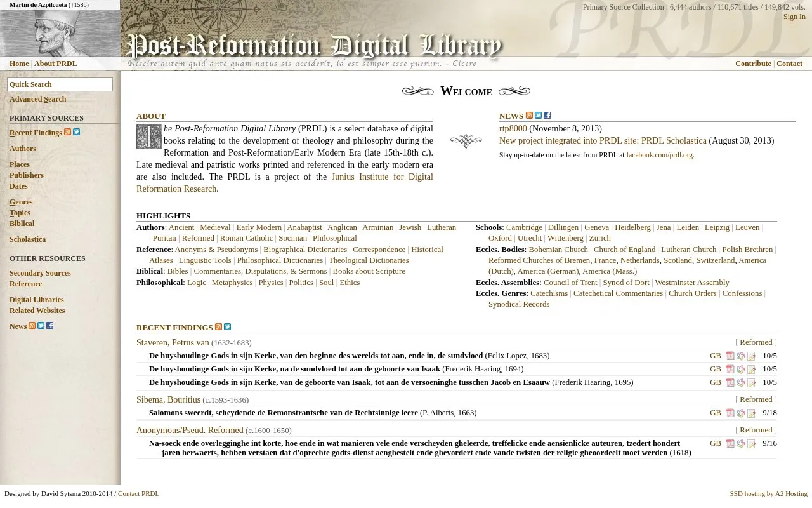Open the About PRDL menu item
Screen dimensions: 812x508
pos(56,63)
